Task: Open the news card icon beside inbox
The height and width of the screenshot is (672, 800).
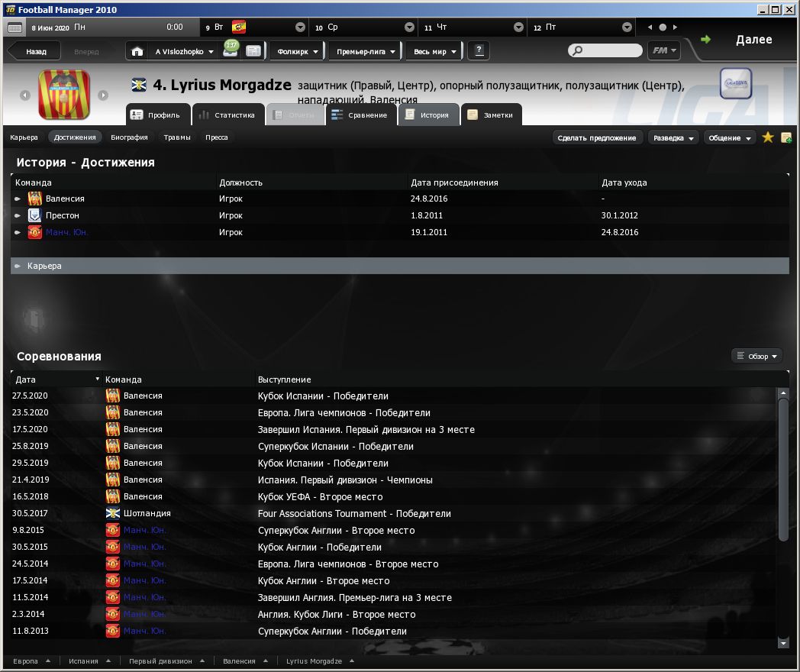Action: point(253,51)
